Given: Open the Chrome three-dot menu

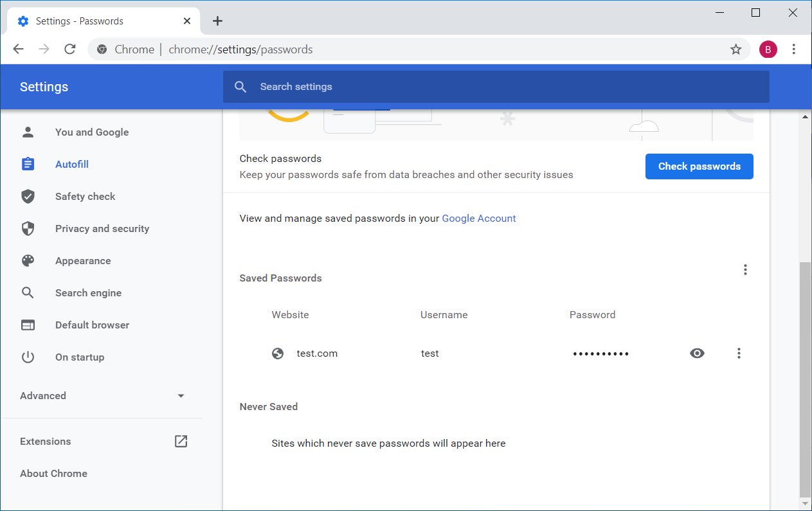Looking at the screenshot, I should [794, 49].
